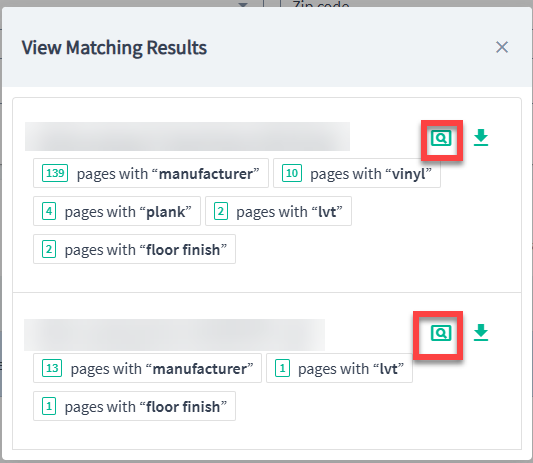Open 10 pages with "vinyl" tag
Image resolution: width=533 pixels, height=463 pixels.
pyautogui.click(x=357, y=173)
